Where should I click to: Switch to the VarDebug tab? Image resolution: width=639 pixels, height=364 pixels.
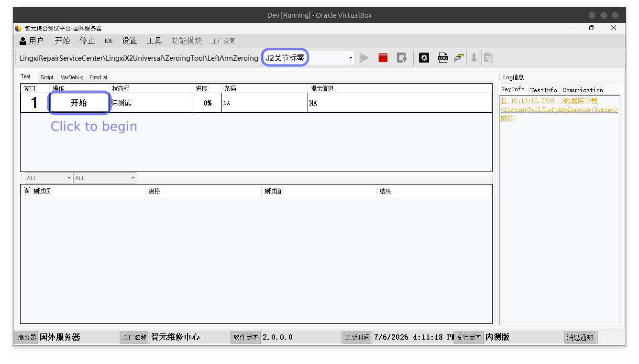coord(72,77)
